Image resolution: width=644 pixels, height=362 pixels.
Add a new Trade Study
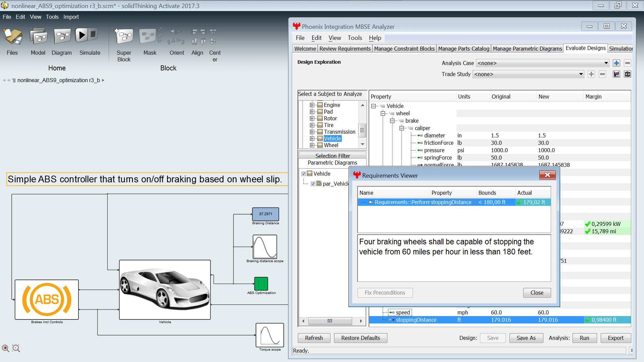coord(591,74)
